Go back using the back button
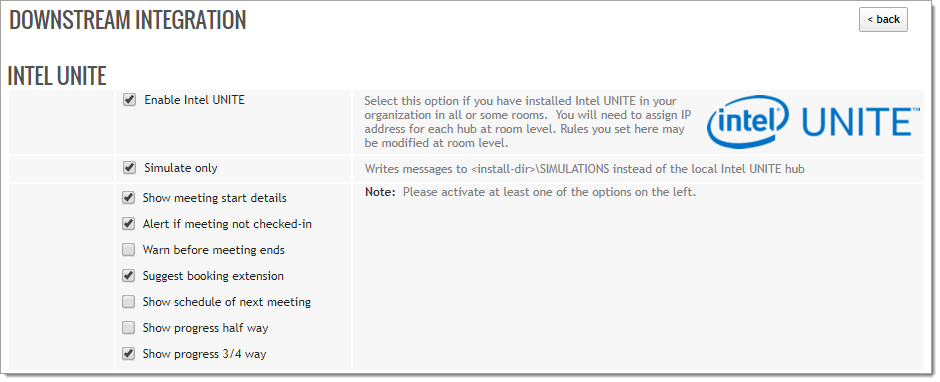Viewport: 940px width, 382px height. click(x=883, y=19)
